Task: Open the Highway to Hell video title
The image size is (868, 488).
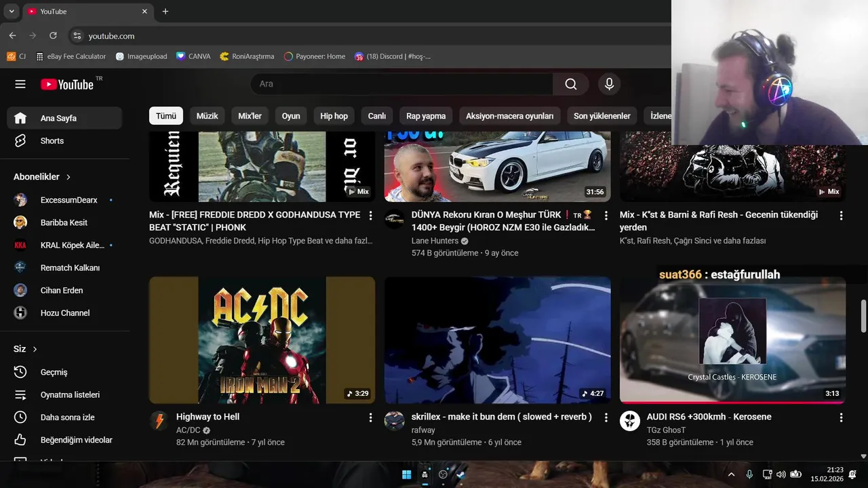Action: pyautogui.click(x=208, y=417)
